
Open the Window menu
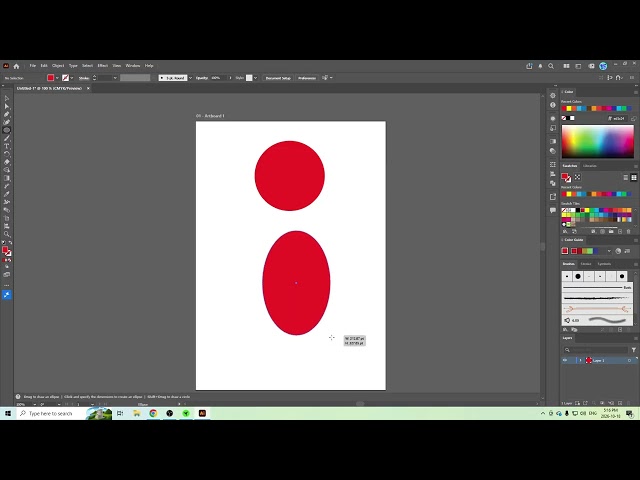(133, 66)
